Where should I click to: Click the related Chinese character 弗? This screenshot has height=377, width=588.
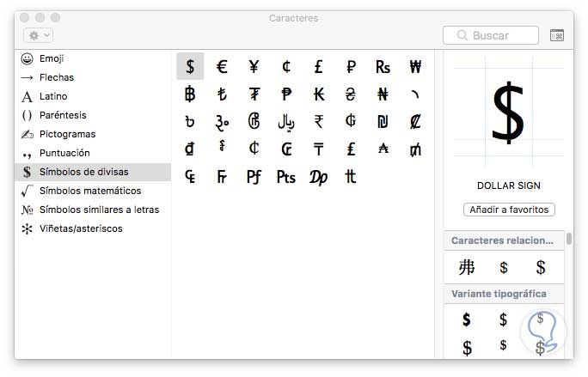pyautogui.click(x=467, y=267)
